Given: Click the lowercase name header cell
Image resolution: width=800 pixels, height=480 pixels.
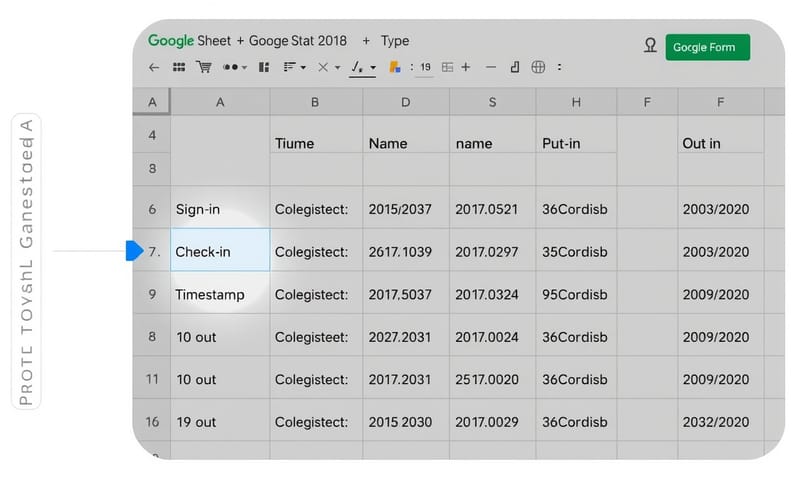Looking at the screenshot, I should coord(492,135).
